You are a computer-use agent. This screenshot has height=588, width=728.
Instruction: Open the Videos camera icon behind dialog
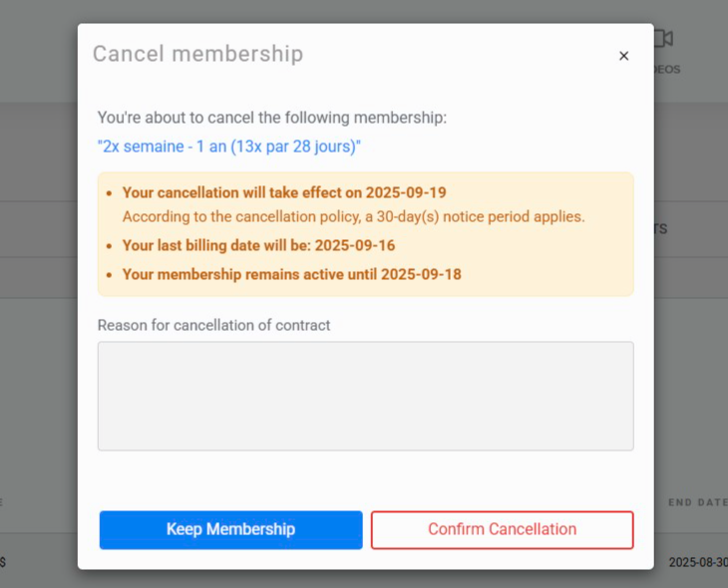pos(664,38)
